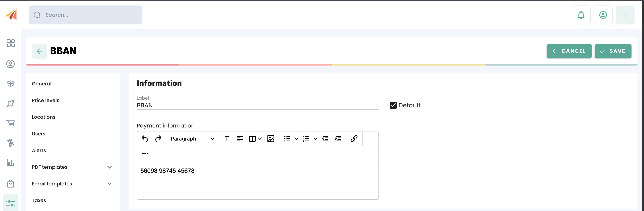
Task: Click the text formatting T icon
Action: click(x=227, y=138)
